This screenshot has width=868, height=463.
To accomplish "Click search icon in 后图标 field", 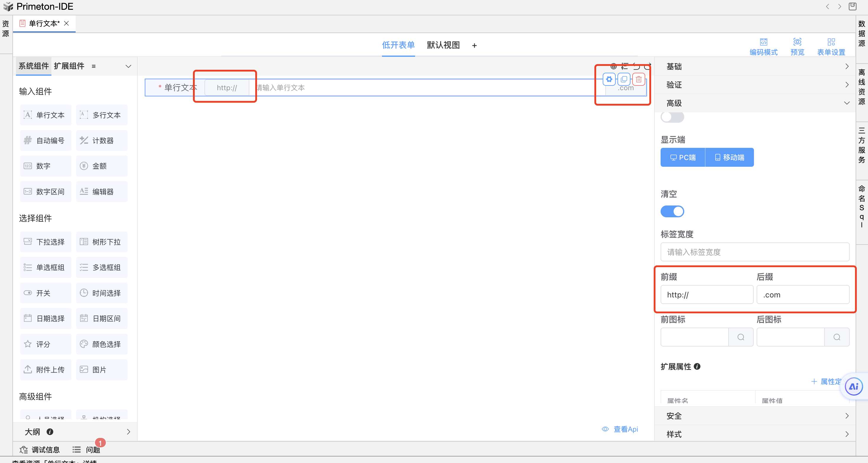I will pos(837,337).
